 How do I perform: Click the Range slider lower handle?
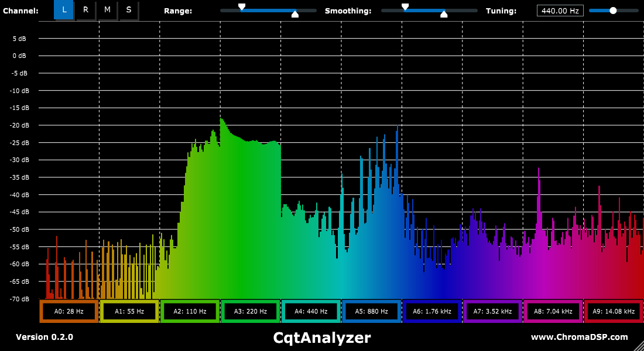click(x=295, y=15)
